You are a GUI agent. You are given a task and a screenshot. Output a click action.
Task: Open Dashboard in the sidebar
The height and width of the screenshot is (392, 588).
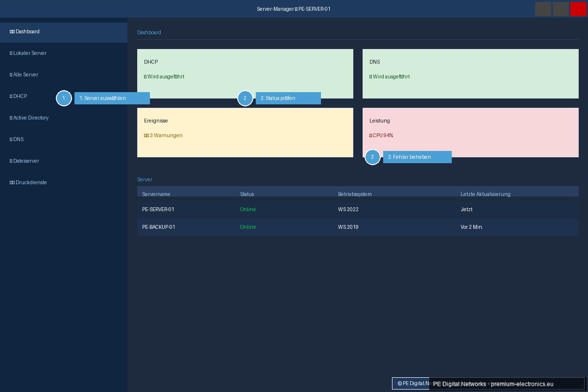[64, 32]
